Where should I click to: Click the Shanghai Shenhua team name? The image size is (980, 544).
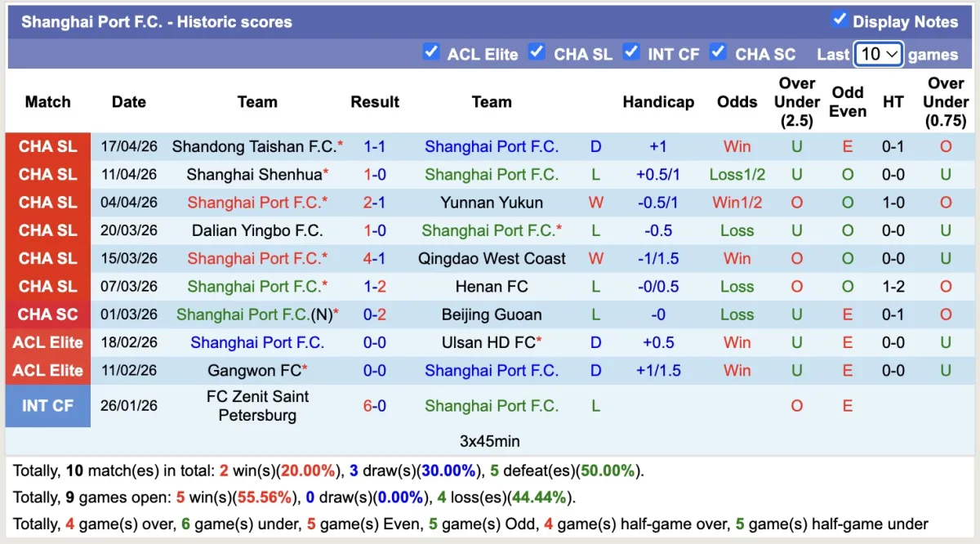click(x=254, y=175)
